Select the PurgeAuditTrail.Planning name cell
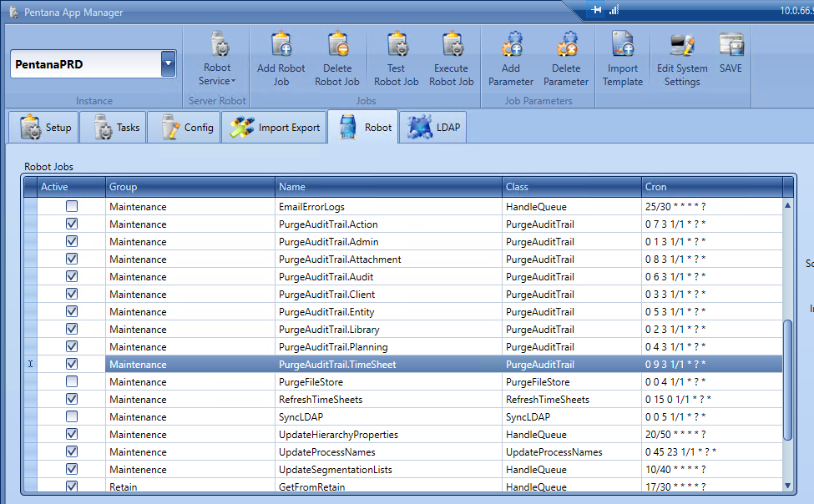 click(389, 347)
